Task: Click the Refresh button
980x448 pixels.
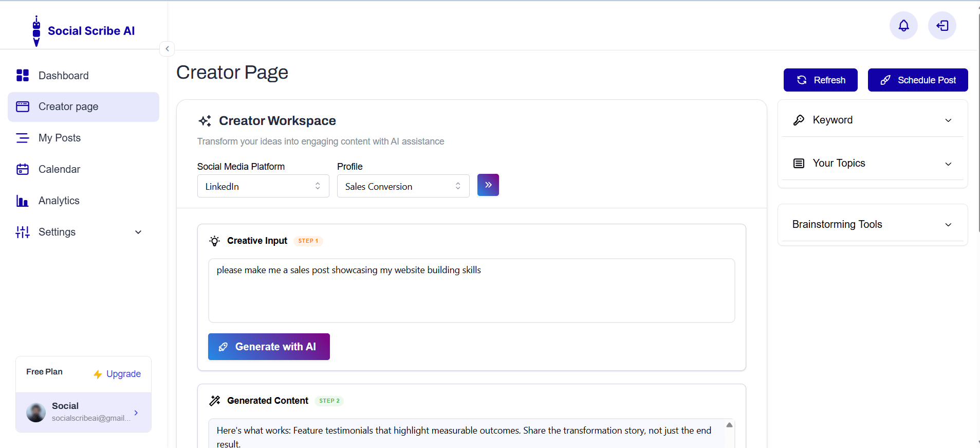Action: [821, 80]
